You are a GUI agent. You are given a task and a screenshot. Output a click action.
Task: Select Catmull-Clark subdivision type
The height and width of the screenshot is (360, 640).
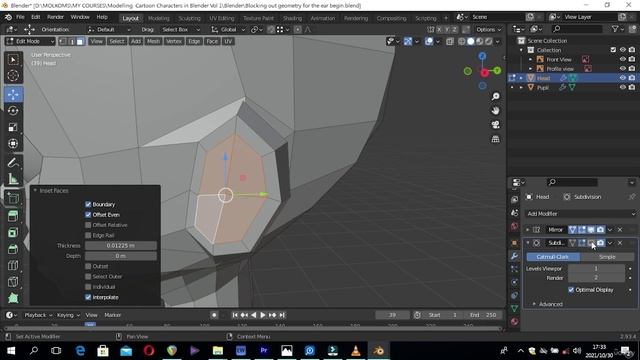click(553, 257)
